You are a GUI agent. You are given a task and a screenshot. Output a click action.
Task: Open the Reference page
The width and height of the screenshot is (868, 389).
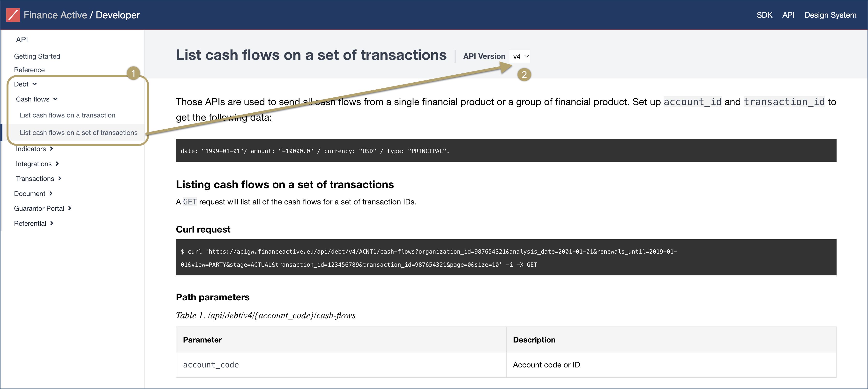[x=29, y=70]
